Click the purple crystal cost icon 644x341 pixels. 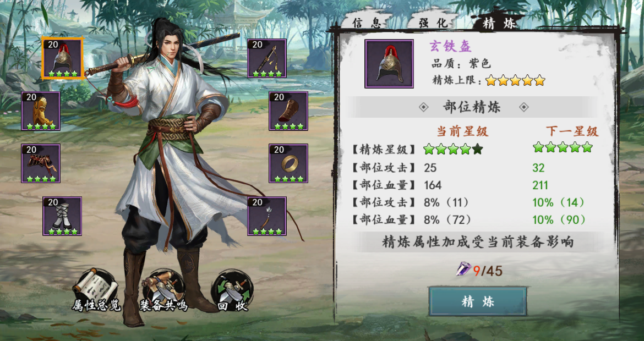[x=463, y=269]
